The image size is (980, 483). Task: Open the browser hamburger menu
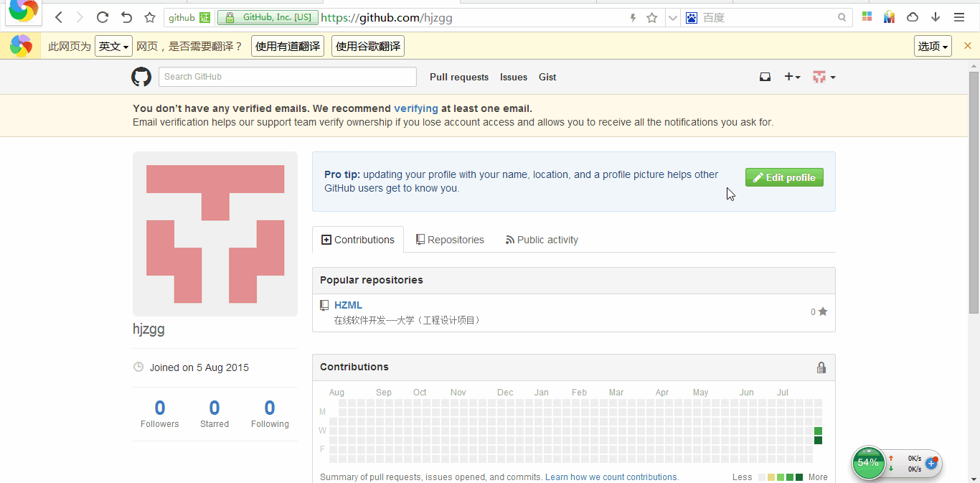click(959, 17)
